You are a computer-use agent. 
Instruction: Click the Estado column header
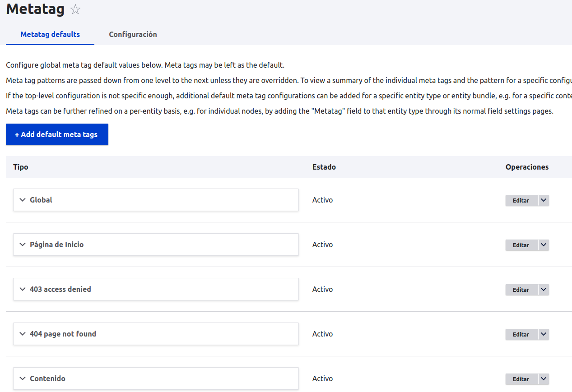click(324, 167)
